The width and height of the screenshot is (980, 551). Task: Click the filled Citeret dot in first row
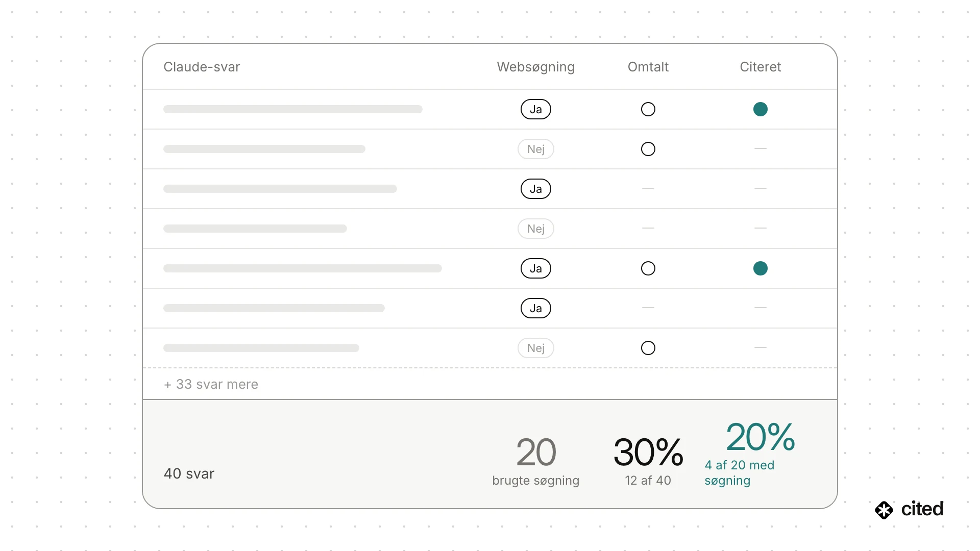pyautogui.click(x=761, y=109)
